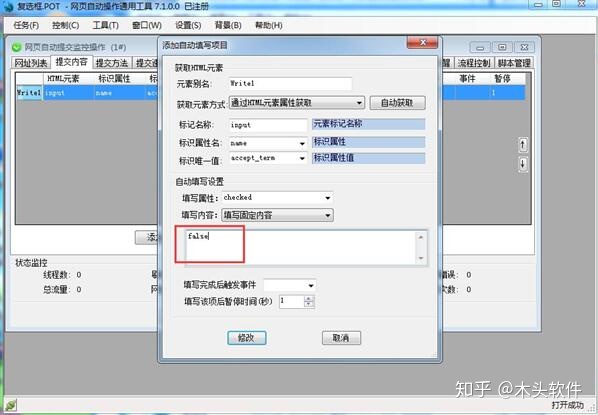Click the green icon of monitor window

(16, 47)
